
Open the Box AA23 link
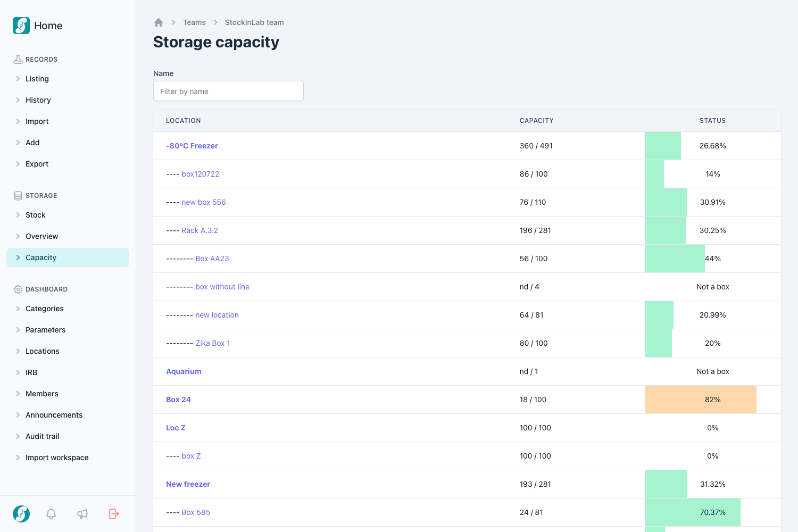pyautogui.click(x=212, y=259)
